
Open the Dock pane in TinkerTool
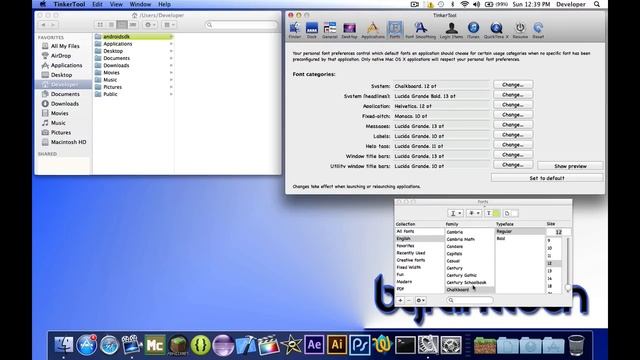point(312,31)
